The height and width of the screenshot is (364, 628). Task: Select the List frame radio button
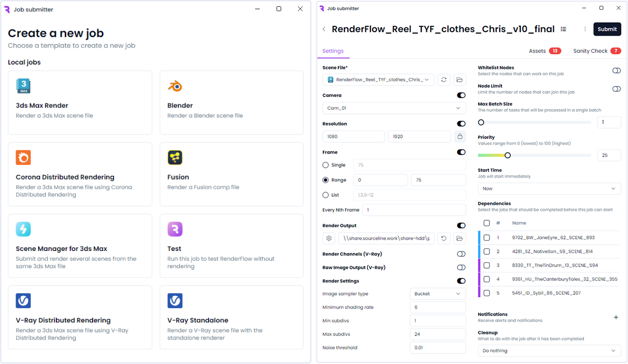coord(326,195)
